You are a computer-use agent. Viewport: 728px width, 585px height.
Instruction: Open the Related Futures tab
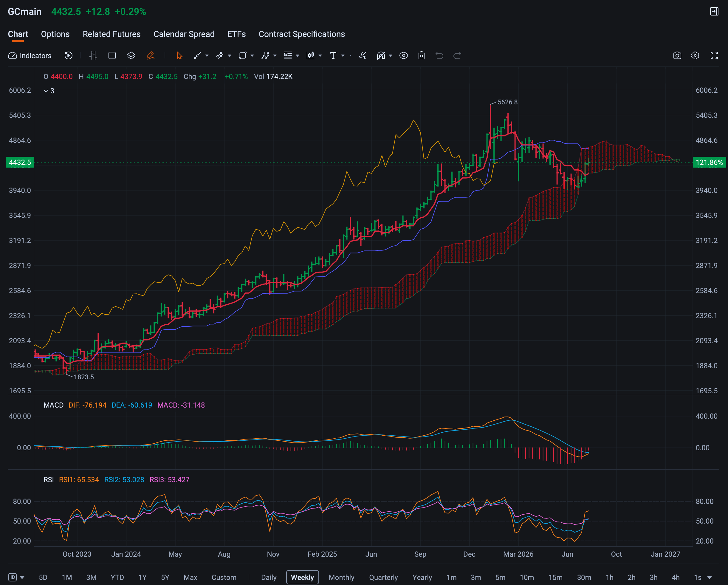pyautogui.click(x=111, y=34)
